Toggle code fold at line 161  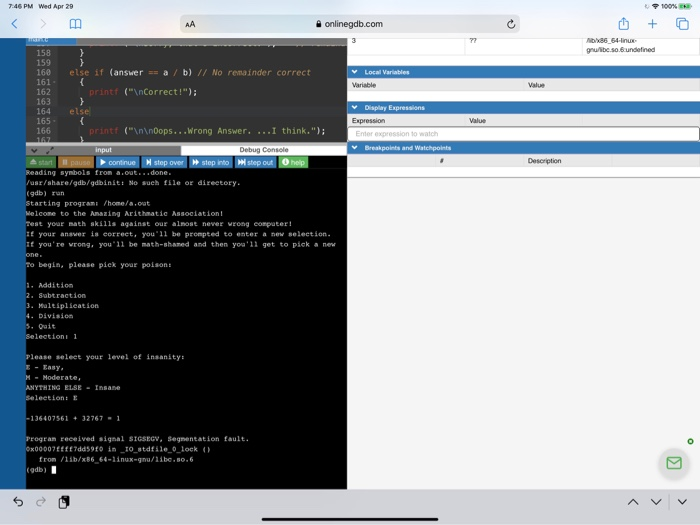pos(54,83)
